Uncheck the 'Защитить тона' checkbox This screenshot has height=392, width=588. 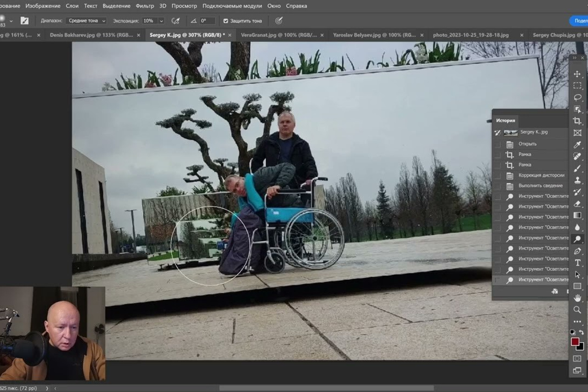click(226, 21)
